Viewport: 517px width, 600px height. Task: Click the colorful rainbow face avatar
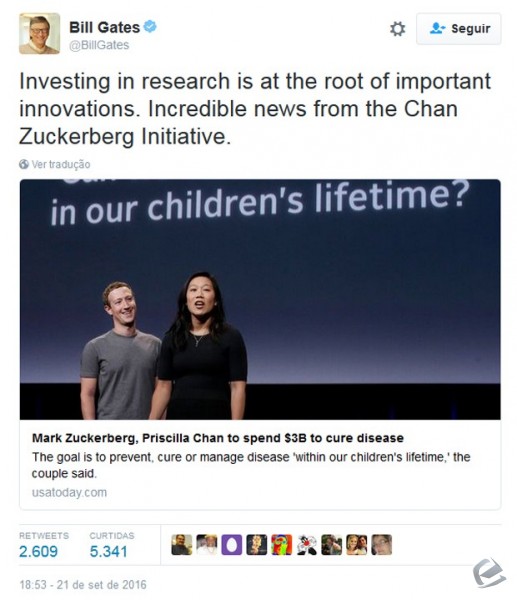282,545
